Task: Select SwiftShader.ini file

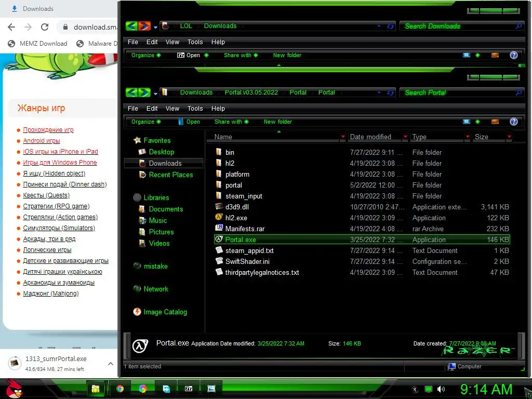Action: pos(247,261)
